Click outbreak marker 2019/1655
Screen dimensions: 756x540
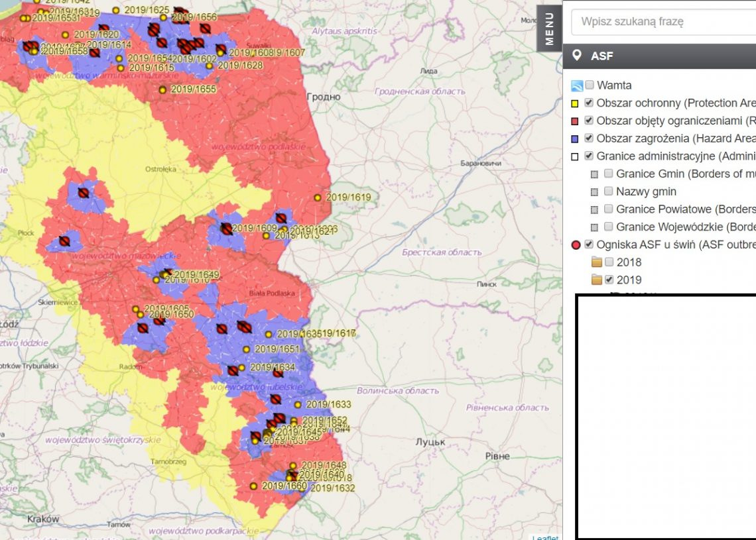point(162,89)
